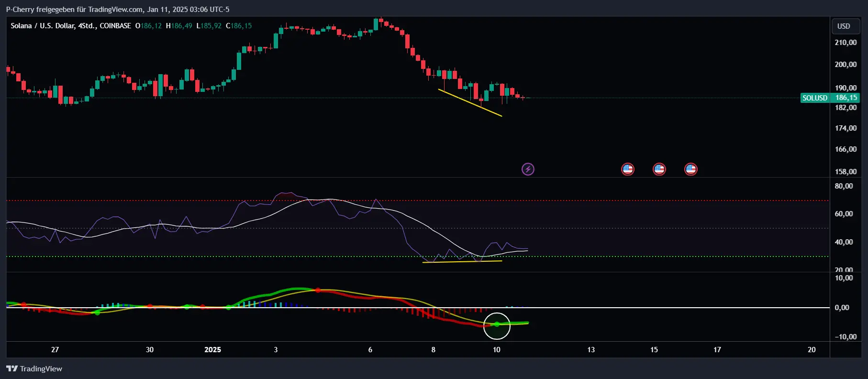
Task: Click the MACD 10,00 scale label
Action: tap(844, 278)
